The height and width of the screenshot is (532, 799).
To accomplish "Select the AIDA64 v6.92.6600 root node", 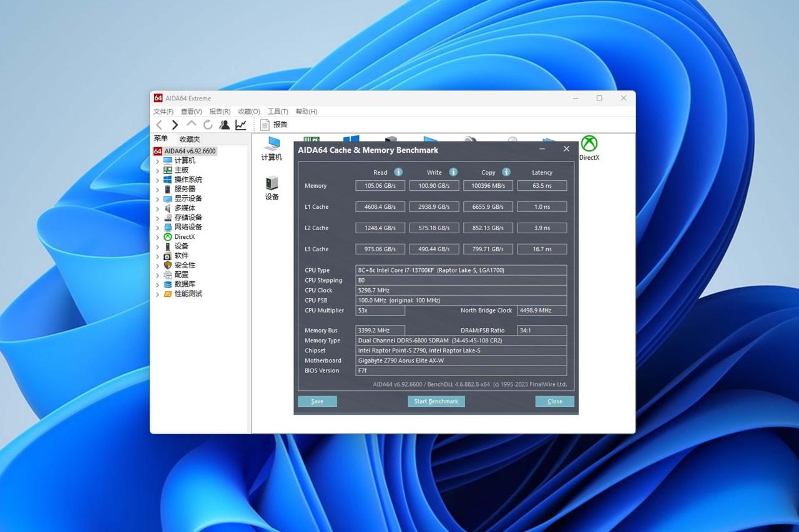I will [x=185, y=151].
